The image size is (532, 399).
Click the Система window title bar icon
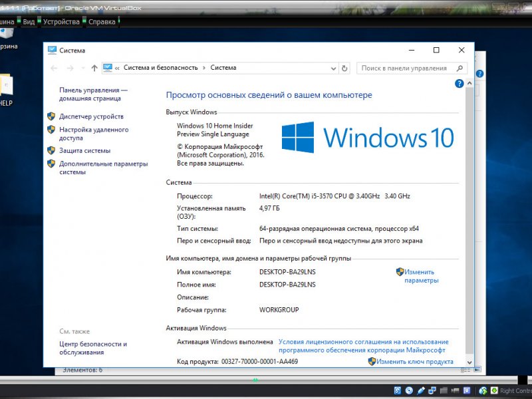[52, 51]
